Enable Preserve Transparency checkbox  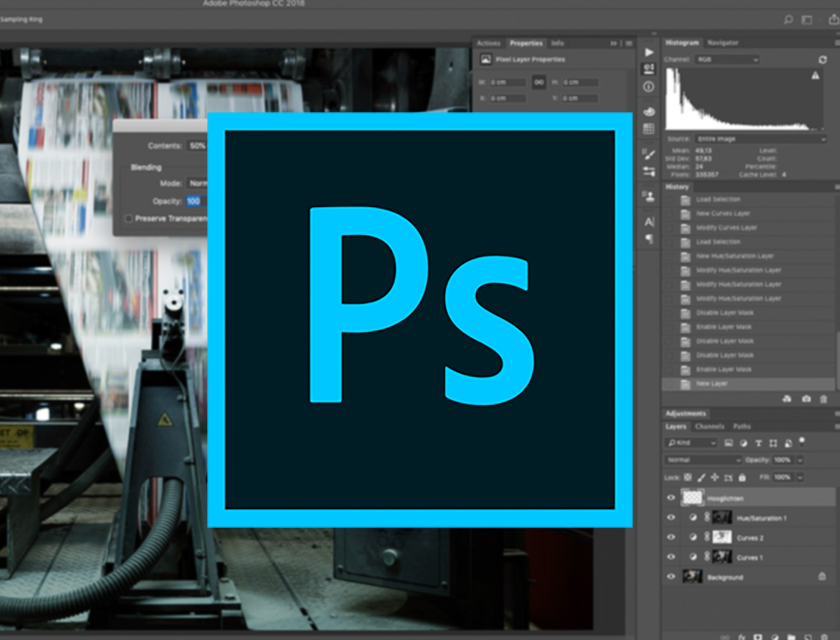click(x=129, y=218)
